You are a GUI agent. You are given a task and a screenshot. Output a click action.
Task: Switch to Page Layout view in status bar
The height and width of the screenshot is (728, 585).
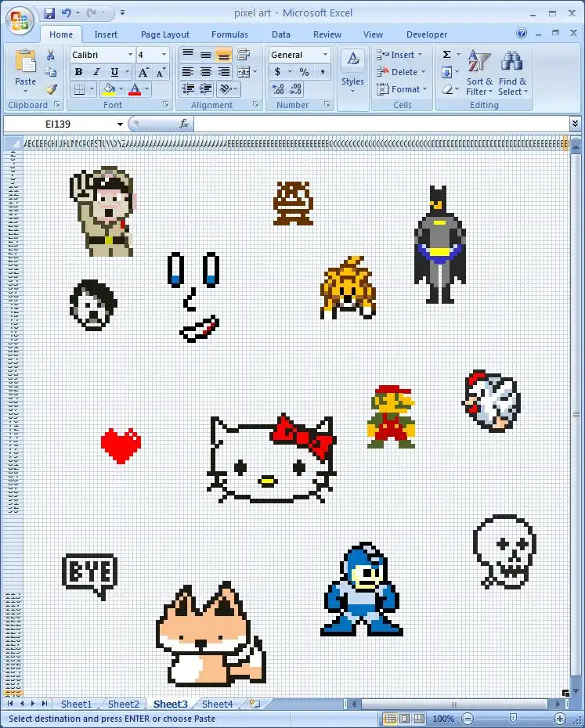(404, 719)
